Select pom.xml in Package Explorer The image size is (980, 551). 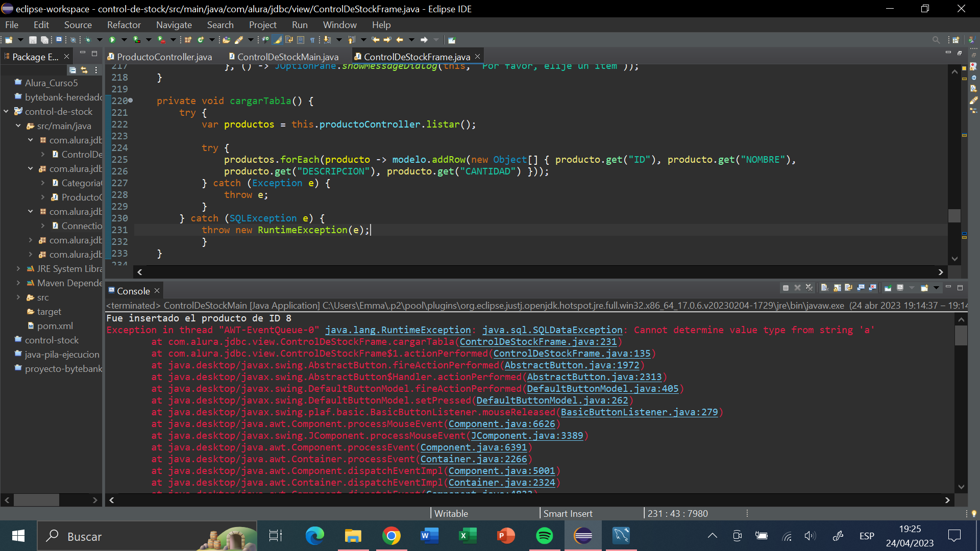point(55,325)
